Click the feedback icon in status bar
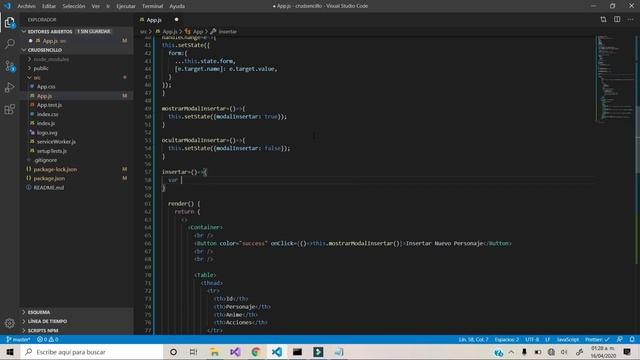The image size is (640, 360). pos(620,339)
